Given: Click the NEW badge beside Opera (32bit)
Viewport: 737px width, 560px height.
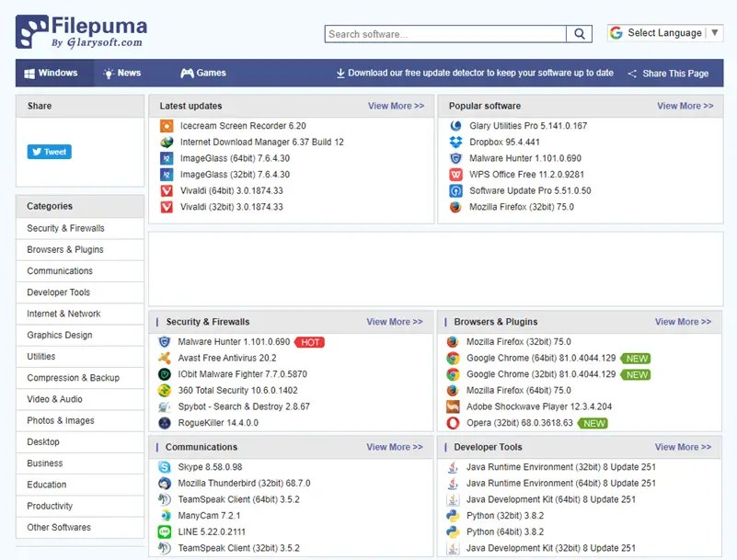Looking at the screenshot, I should pyautogui.click(x=593, y=423).
